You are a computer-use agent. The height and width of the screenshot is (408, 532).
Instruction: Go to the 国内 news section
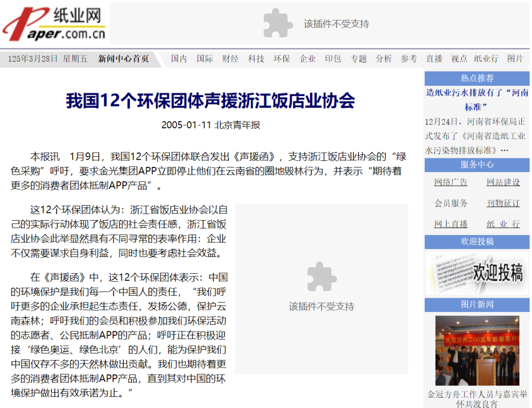click(x=179, y=59)
